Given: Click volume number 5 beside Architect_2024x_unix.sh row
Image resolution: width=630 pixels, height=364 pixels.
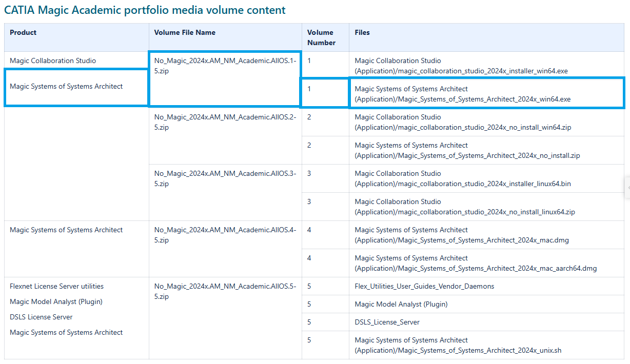Looking at the screenshot, I should click(309, 340).
